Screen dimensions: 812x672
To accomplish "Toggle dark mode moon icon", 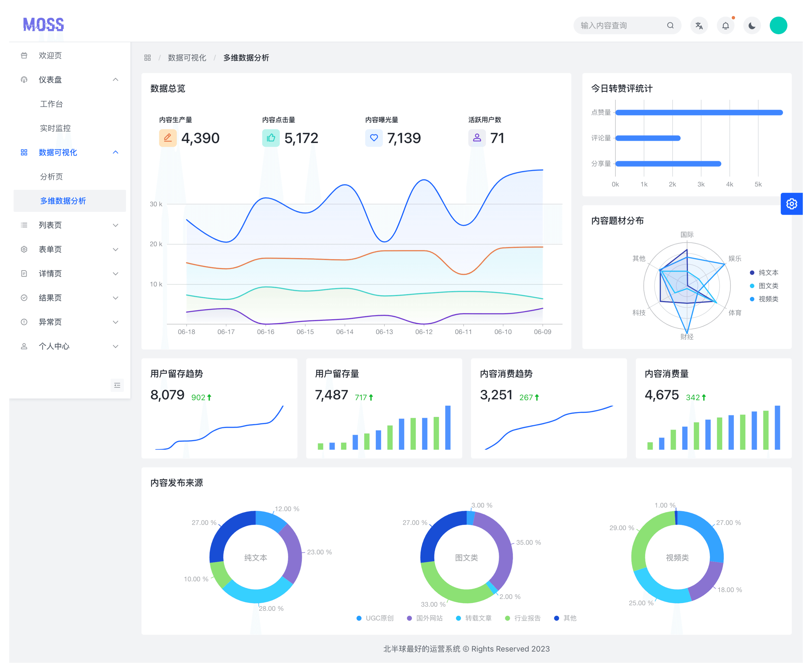I will tap(752, 26).
